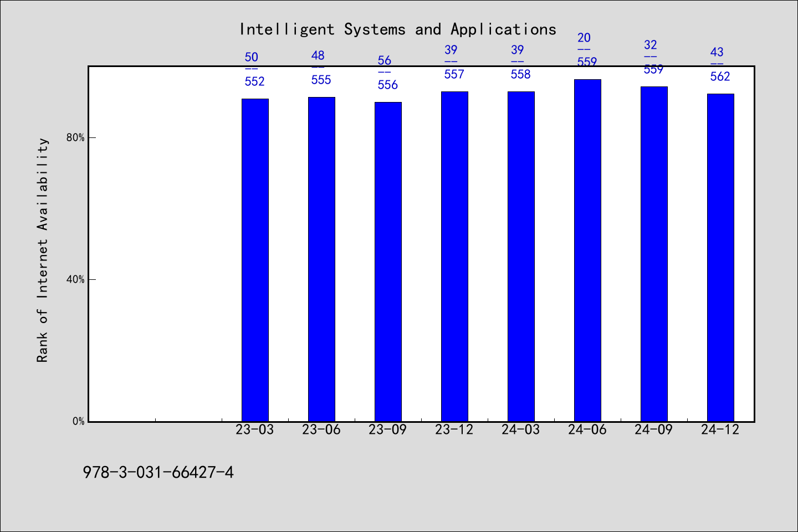Viewport: 798px width, 532px height.
Task: Click the x-axis label 23-06
Action: (321, 430)
